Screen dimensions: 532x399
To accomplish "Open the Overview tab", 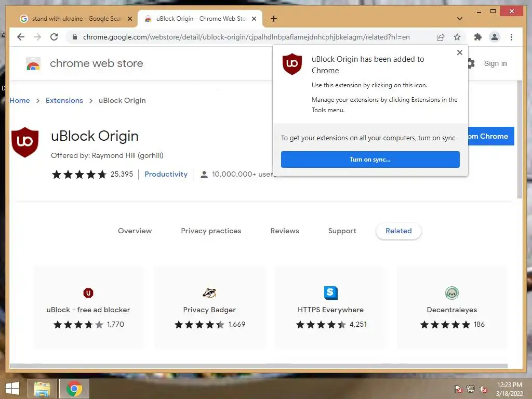I will point(135,231).
